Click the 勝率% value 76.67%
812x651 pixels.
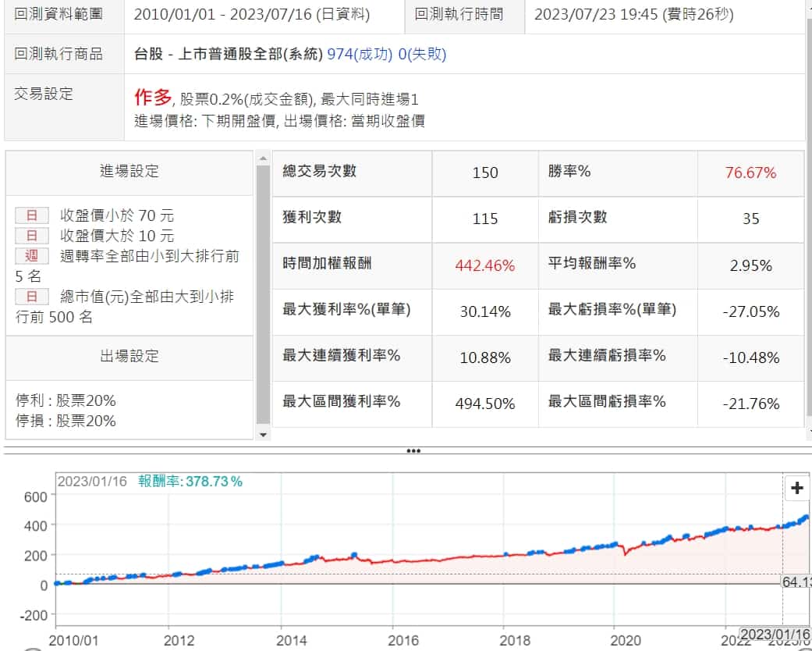[750, 173]
